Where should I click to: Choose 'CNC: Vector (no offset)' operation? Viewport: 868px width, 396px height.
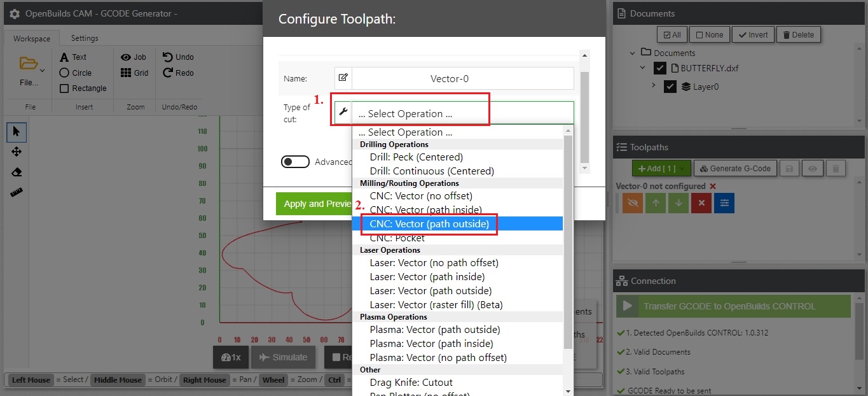click(457, 196)
